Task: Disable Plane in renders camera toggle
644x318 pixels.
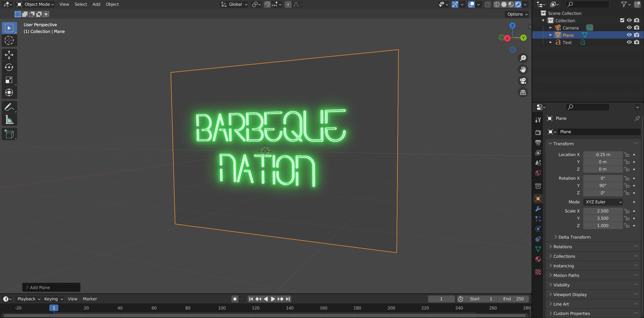Action: click(x=637, y=35)
